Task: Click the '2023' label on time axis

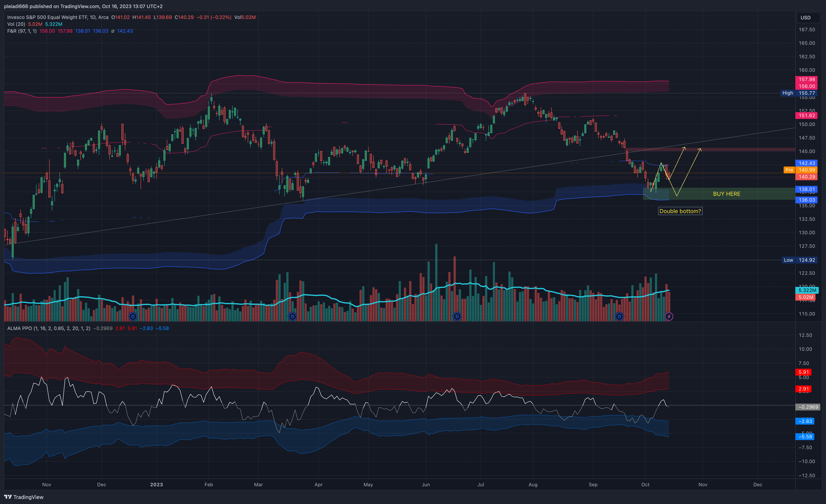Action: coord(157,485)
